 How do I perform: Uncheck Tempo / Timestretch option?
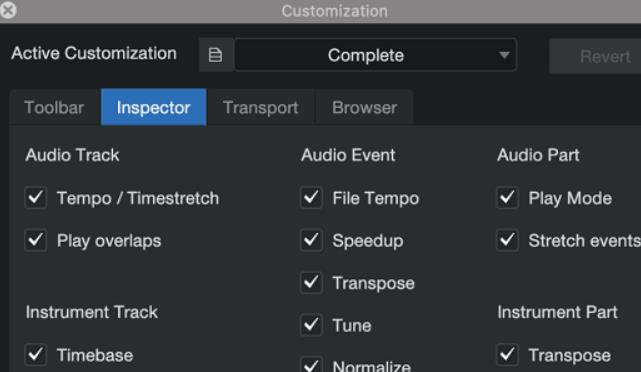[36, 198]
